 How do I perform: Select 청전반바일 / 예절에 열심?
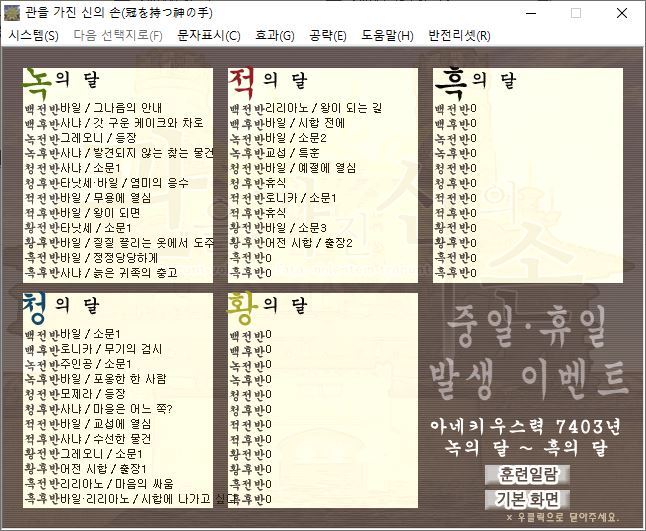293,168
